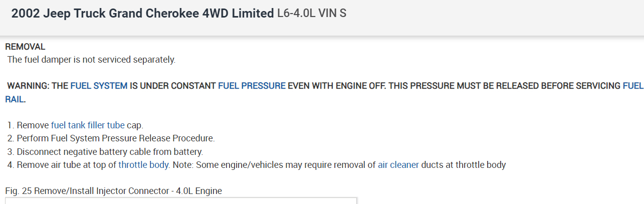Viewport: 644px width, 204px height.
Task: Click the 2002 Jeep Truck Grand Cherokee title
Action: [x=142, y=14]
